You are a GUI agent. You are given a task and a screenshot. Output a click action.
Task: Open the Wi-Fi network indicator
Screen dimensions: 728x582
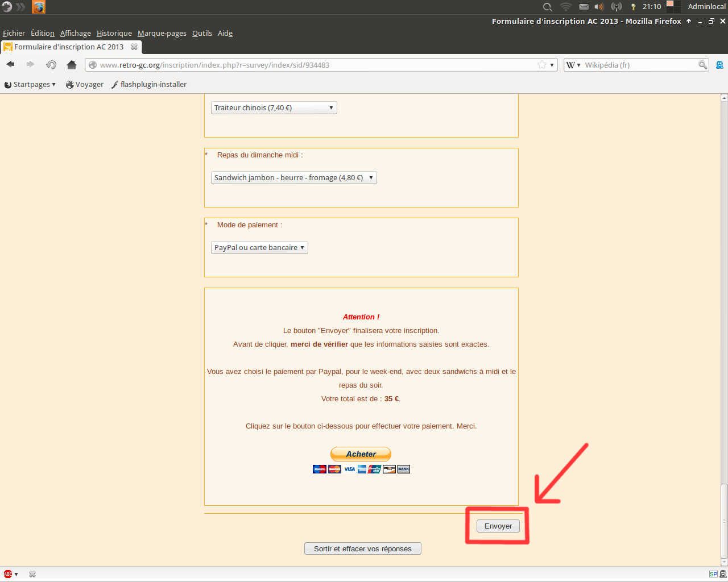(x=565, y=7)
